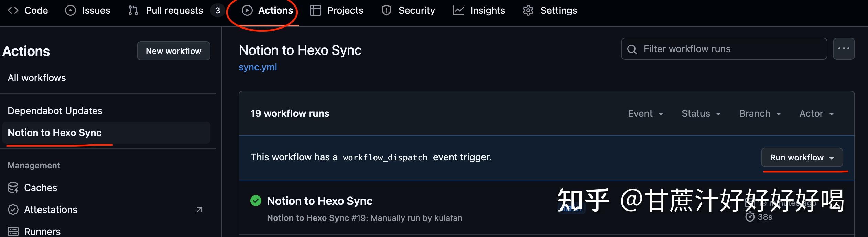The image size is (868, 237).
Task: Open the three-dot workflow options menu
Action: click(844, 49)
